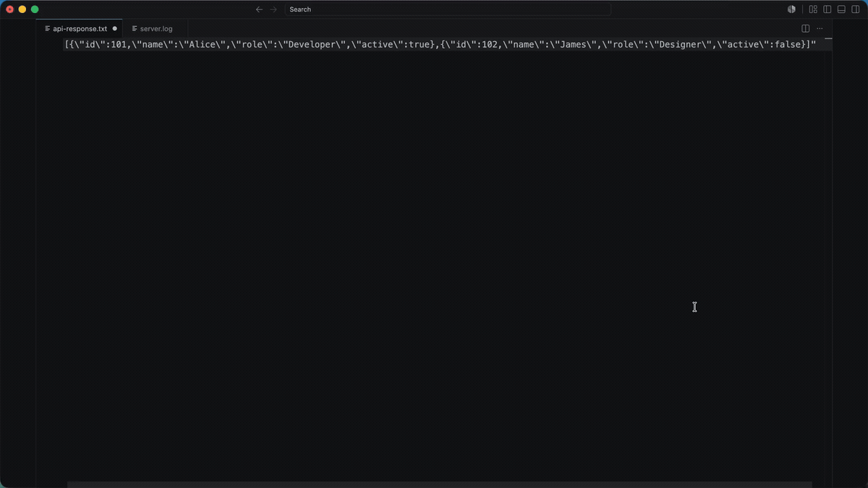Click the back navigation arrow

(259, 9)
